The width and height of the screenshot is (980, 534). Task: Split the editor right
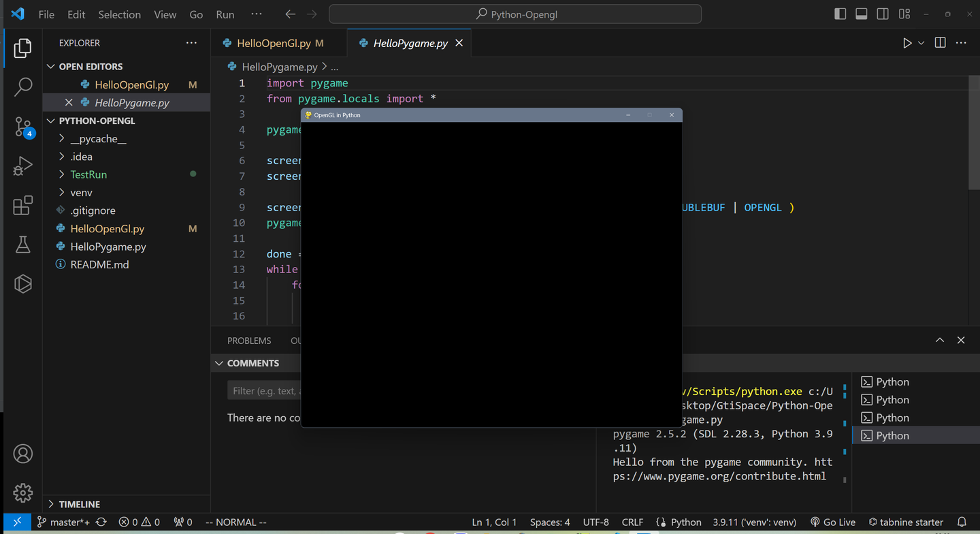coord(940,43)
